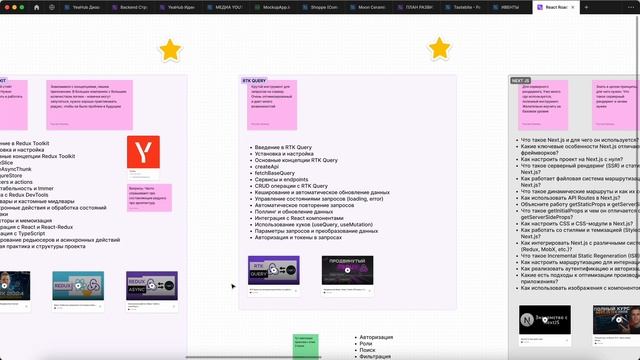
Task: Select the pink sticky note in RTK Query
Action: click(x=272, y=105)
